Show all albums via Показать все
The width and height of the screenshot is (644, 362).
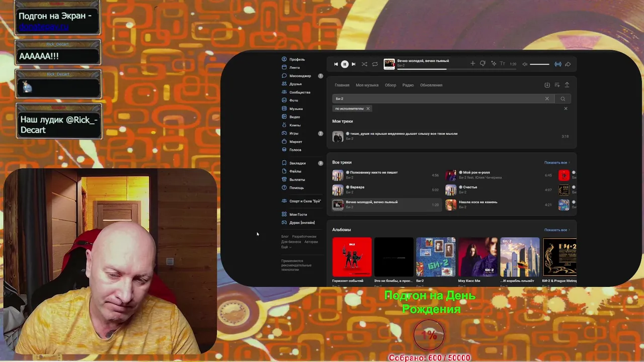click(x=557, y=230)
